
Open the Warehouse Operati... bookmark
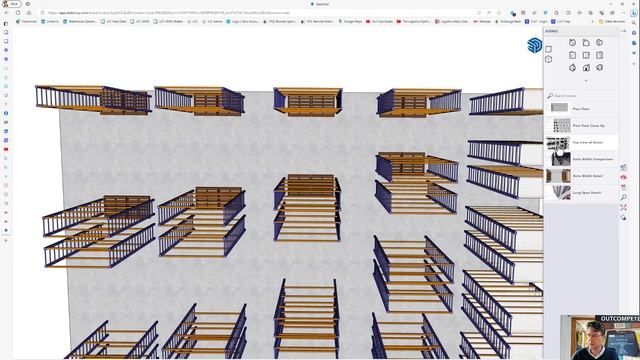[80, 21]
